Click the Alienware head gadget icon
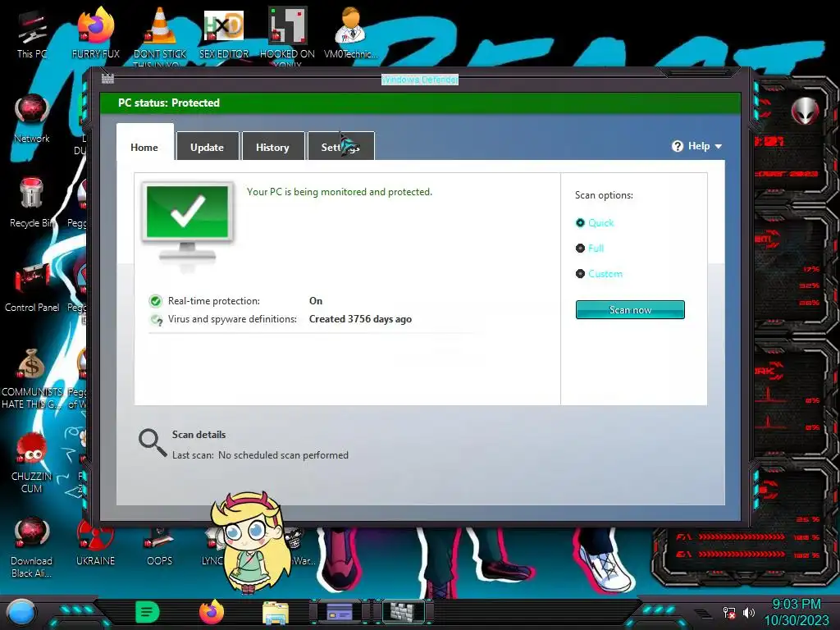 805,111
